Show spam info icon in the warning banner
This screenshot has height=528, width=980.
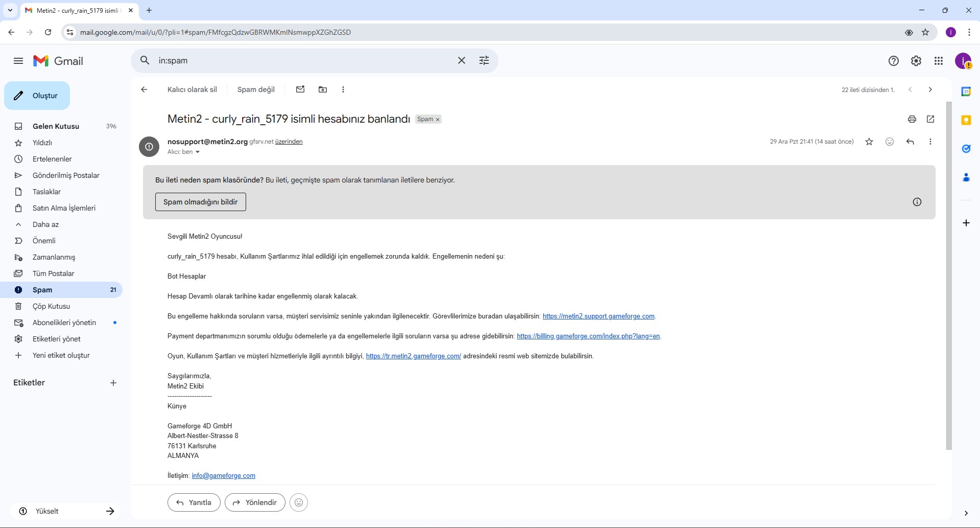coord(917,202)
